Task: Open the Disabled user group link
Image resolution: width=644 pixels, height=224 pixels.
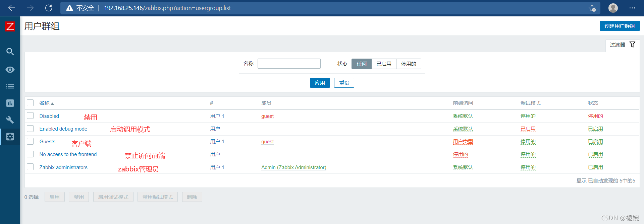Action: [49, 116]
